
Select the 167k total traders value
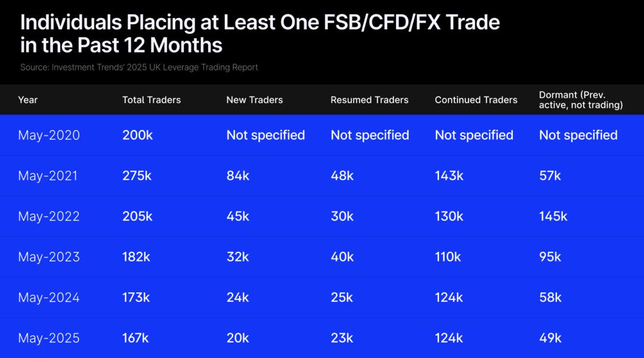(135, 338)
